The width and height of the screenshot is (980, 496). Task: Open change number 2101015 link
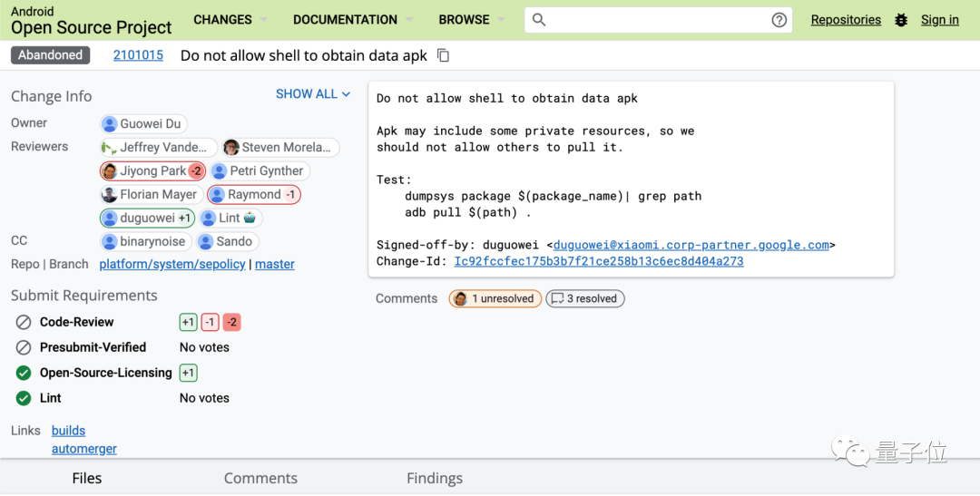click(138, 55)
